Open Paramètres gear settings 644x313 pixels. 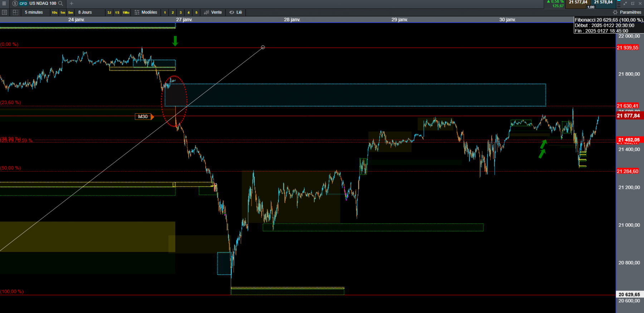pos(628,12)
